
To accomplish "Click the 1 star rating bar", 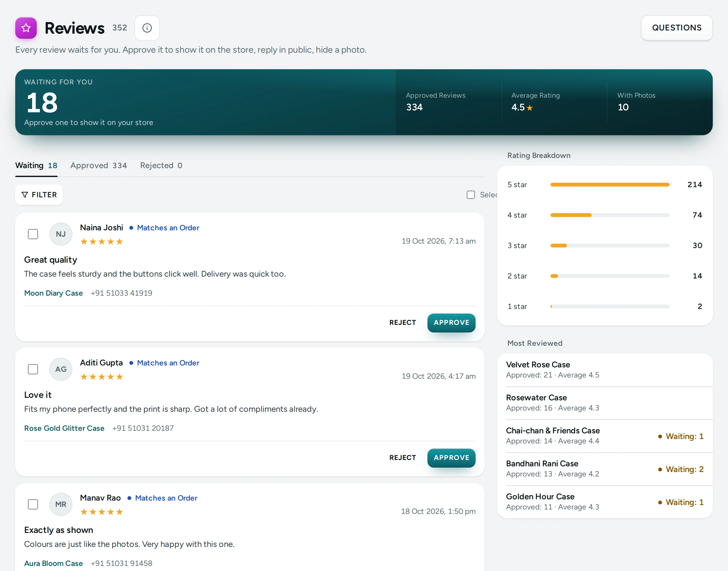I will pos(610,306).
